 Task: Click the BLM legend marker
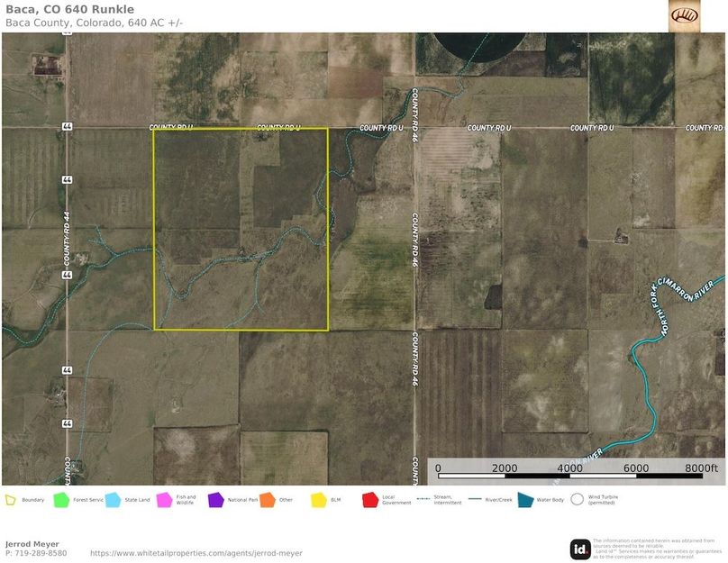[317, 501]
